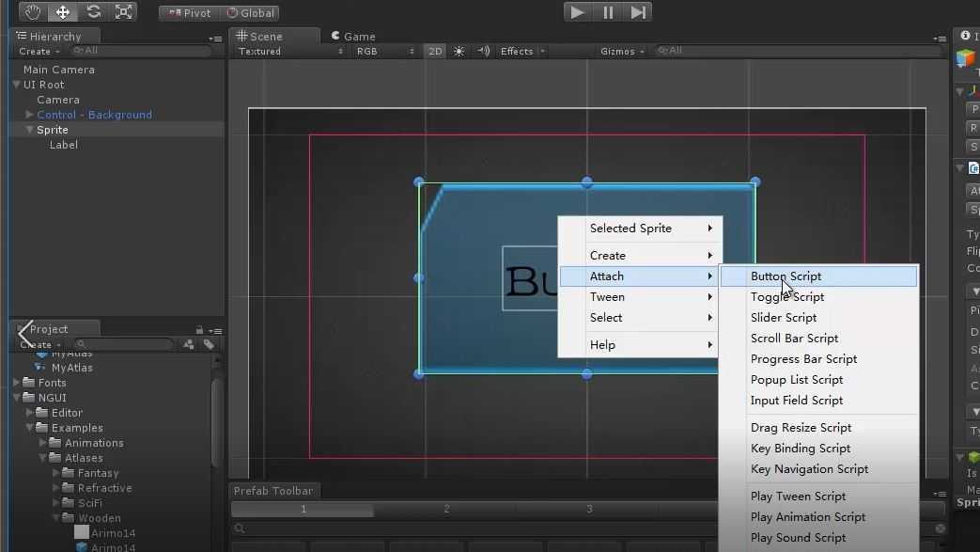Expand the Animations folder
Viewport: 980px width, 552px height.
[x=42, y=443]
